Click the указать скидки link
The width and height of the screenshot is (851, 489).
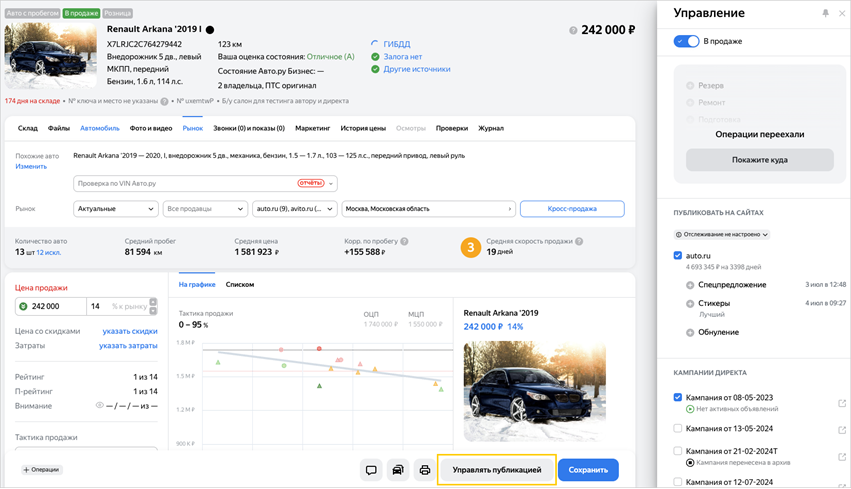130,331
